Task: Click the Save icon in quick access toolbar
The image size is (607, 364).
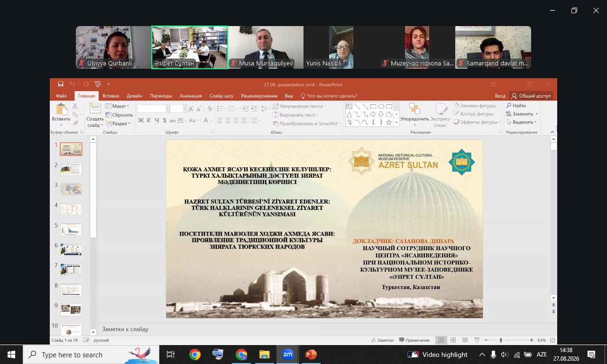Action: (61, 84)
